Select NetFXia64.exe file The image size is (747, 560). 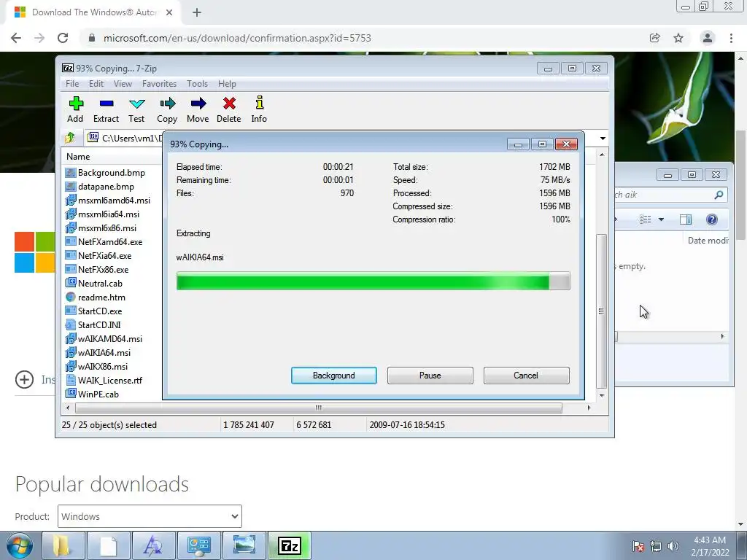point(98,255)
